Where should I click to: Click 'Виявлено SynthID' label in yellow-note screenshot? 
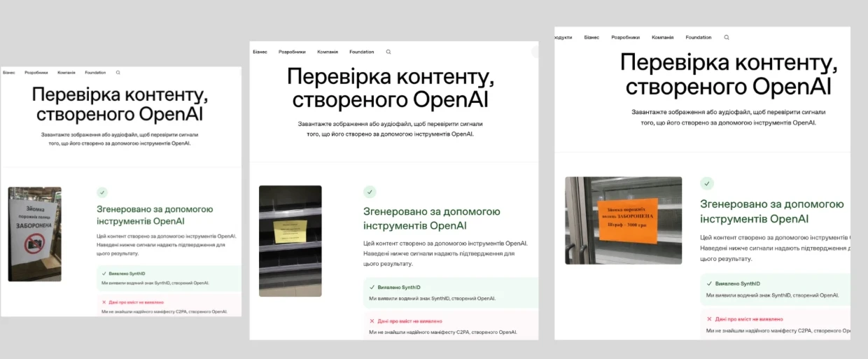(x=399, y=288)
